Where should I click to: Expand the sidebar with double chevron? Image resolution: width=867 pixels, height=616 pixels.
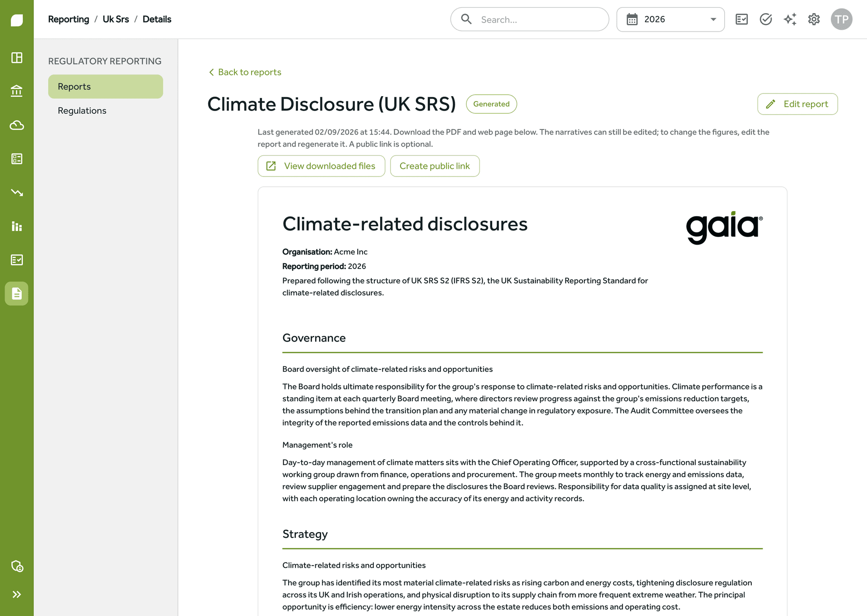17,594
